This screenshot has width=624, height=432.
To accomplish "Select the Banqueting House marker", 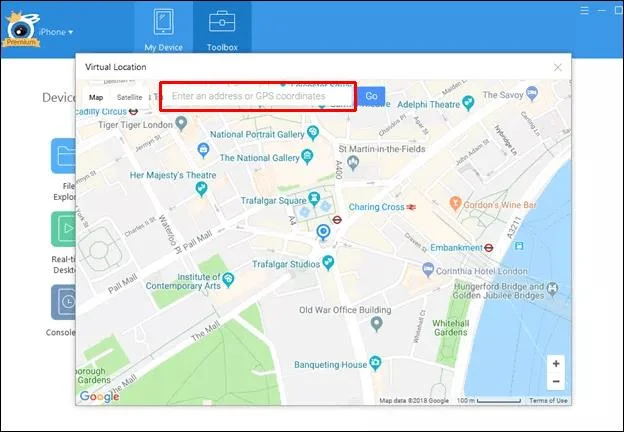I will [x=375, y=363].
